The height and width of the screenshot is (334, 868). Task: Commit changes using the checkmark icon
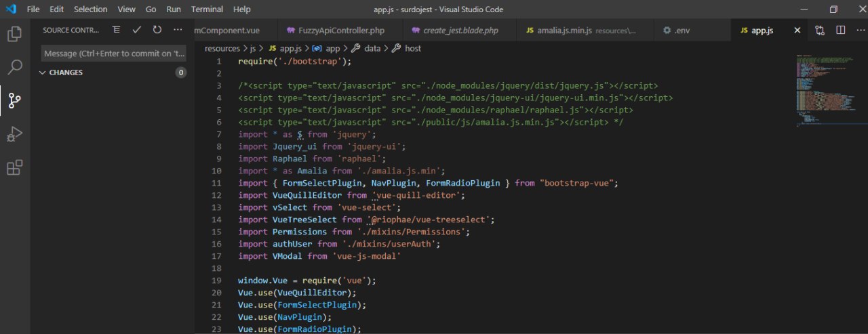(x=137, y=30)
